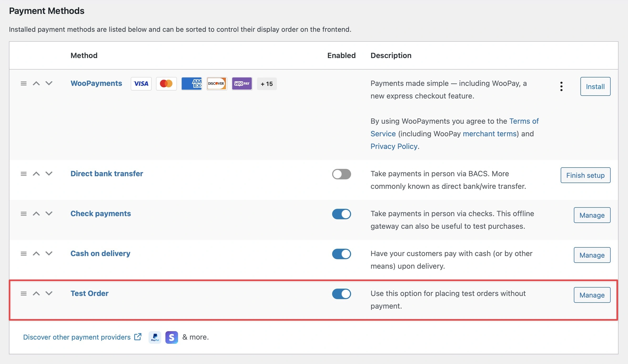Click the Enabled column header
628x364 pixels.
[341, 55]
